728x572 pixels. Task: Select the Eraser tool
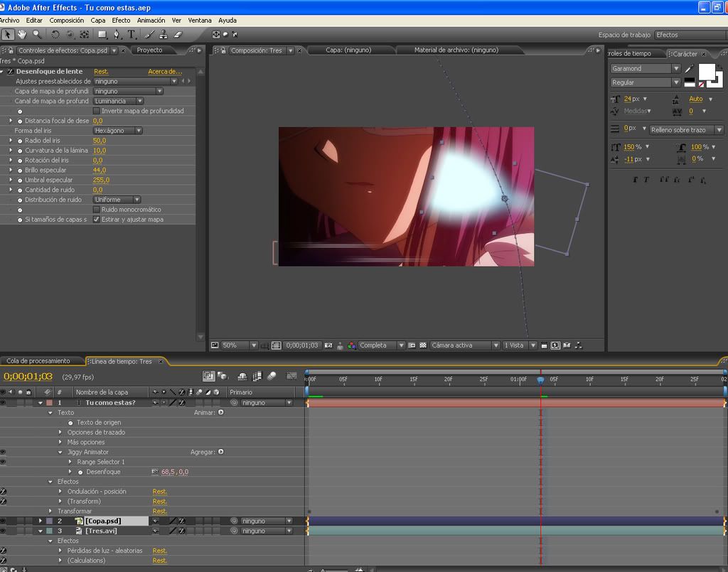178,34
